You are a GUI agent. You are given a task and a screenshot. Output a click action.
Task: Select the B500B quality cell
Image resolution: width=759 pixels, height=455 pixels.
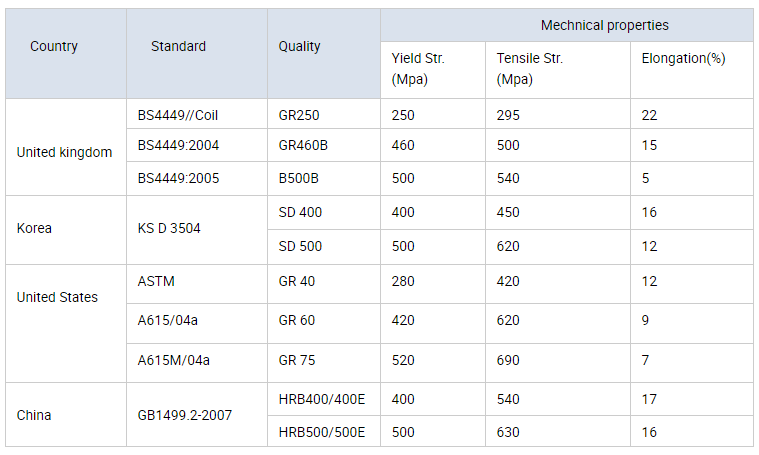324,179
